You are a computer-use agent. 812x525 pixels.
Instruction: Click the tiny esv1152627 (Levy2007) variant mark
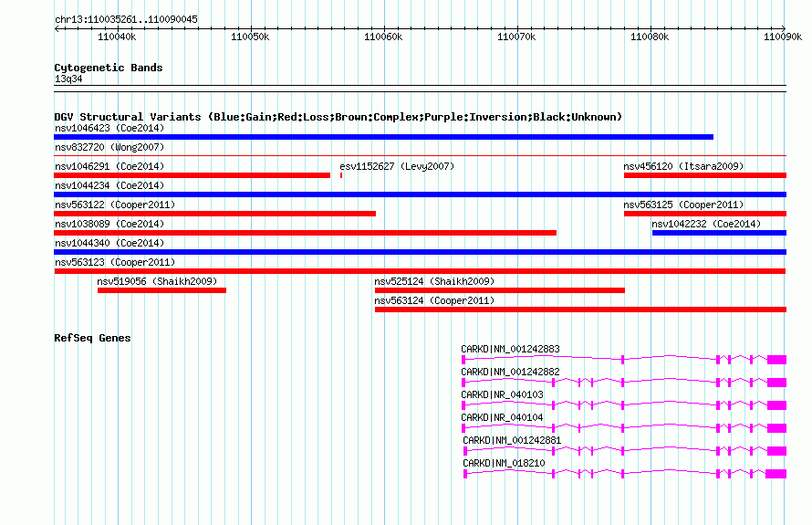(x=341, y=175)
